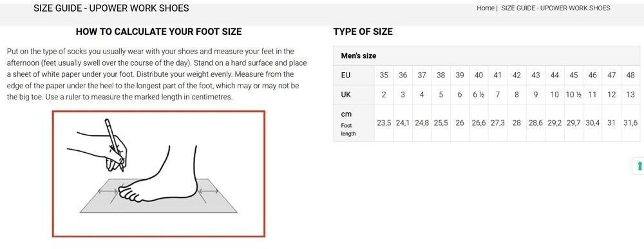
Task: Click EU size 48 cell
Action: click(630, 75)
